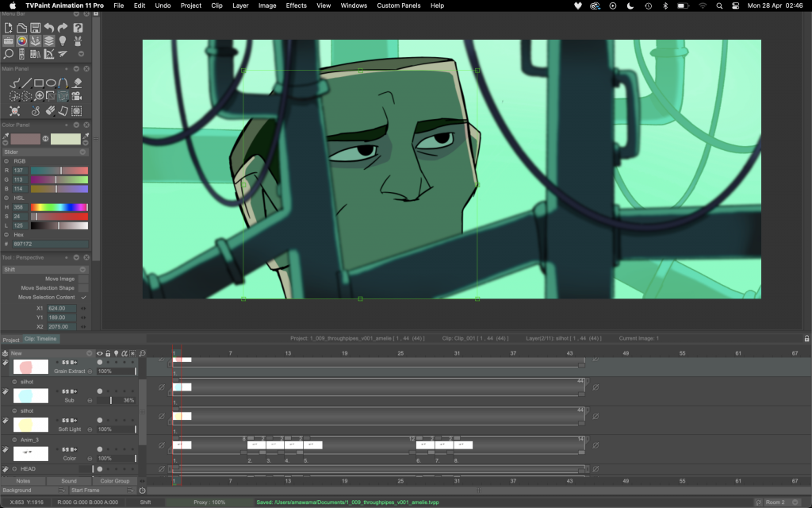Select the Rectangle shape tool
The width and height of the screenshot is (812, 508).
(x=39, y=83)
